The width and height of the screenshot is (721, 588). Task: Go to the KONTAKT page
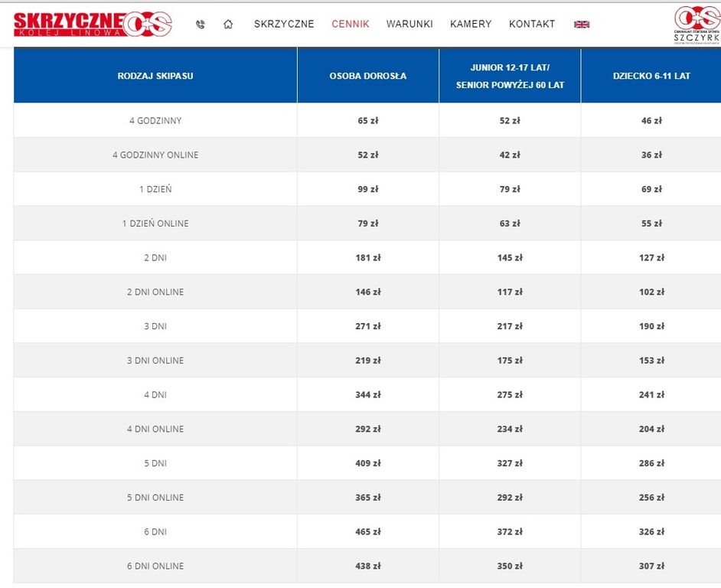[532, 24]
